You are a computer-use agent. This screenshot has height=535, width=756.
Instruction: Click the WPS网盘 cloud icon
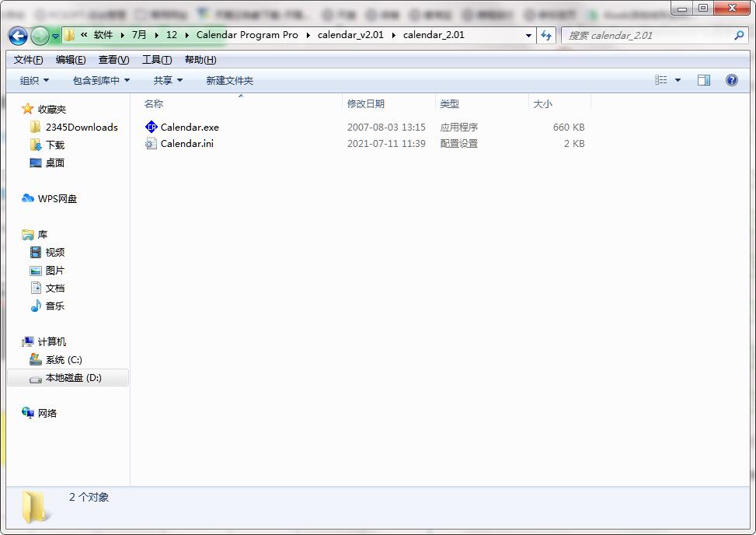point(28,198)
